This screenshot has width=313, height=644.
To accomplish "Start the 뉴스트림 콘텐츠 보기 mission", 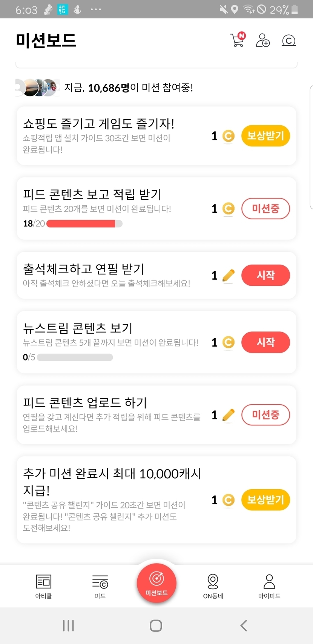I will point(265,342).
